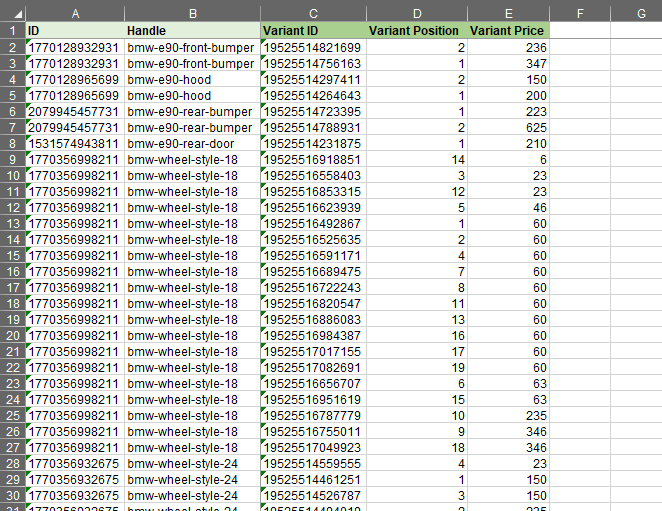Select Variant Price 625 cell
The height and width of the screenshot is (511, 662).
click(508, 128)
